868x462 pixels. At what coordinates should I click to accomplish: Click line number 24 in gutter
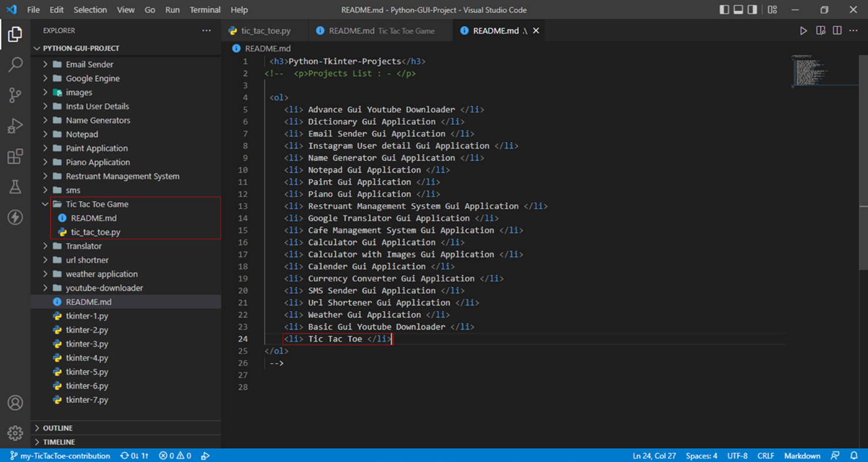pos(243,339)
